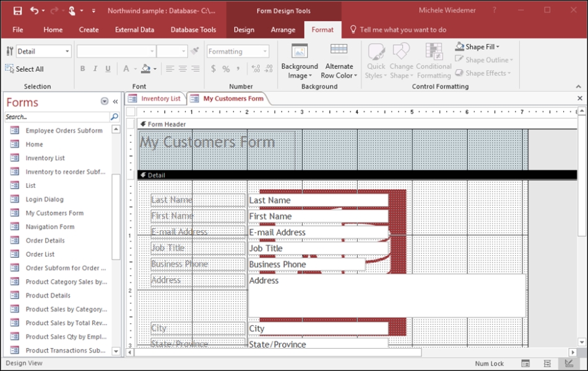Open the Forms pane category dropdown
This screenshot has width=588, height=371.
pos(105,101)
